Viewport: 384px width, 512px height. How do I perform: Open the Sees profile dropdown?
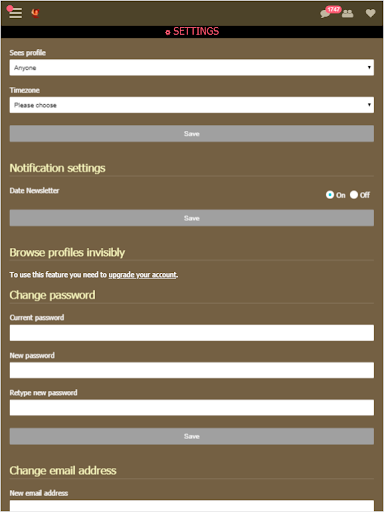(192, 68)
